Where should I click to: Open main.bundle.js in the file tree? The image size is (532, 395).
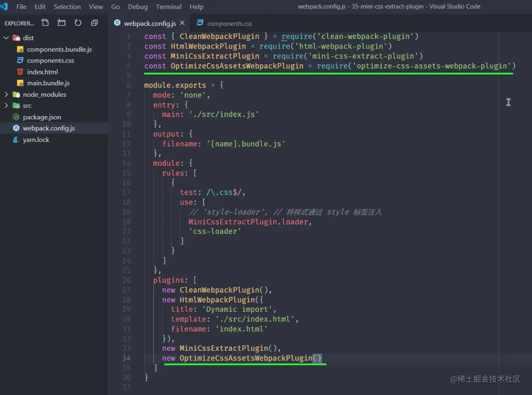tap(48, 83)
